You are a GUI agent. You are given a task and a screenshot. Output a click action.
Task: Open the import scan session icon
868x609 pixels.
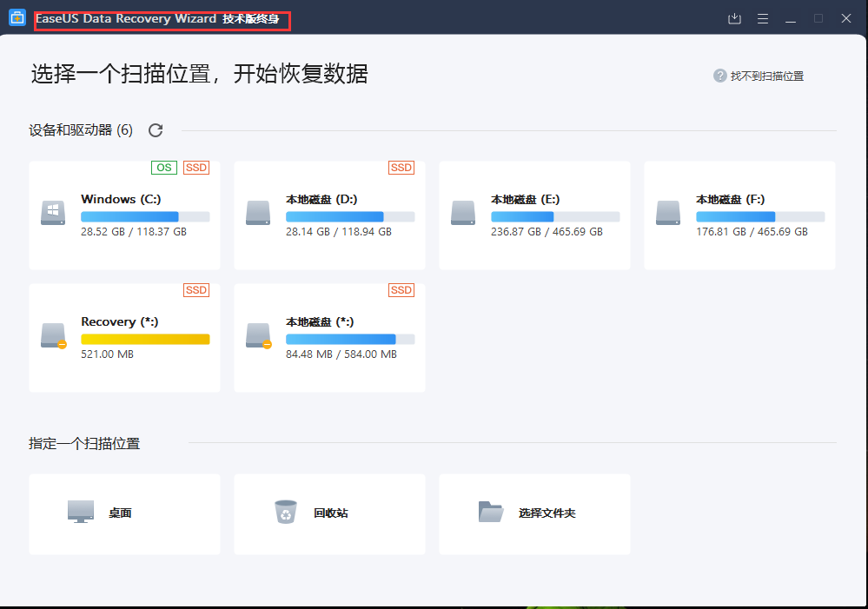pos(734,19)
